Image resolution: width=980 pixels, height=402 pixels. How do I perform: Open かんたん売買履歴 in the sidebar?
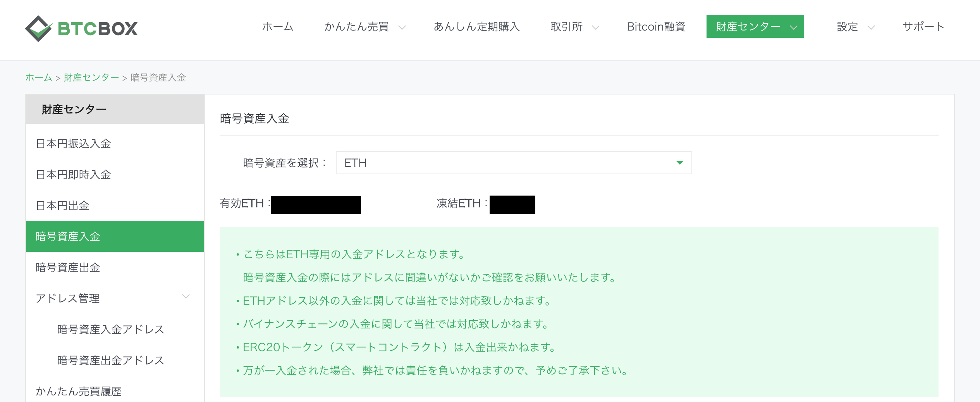click(x=79, y=391)
